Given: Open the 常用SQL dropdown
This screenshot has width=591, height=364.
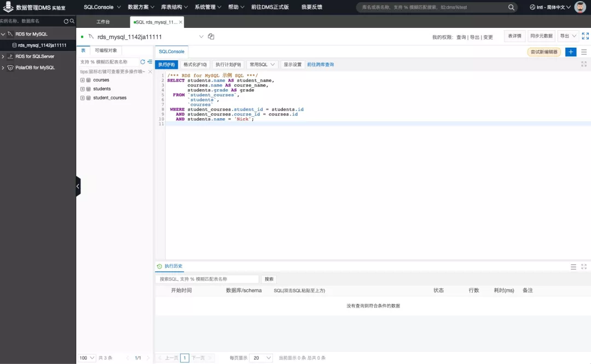Looking at the screenshot, I should tap(262, 65).
